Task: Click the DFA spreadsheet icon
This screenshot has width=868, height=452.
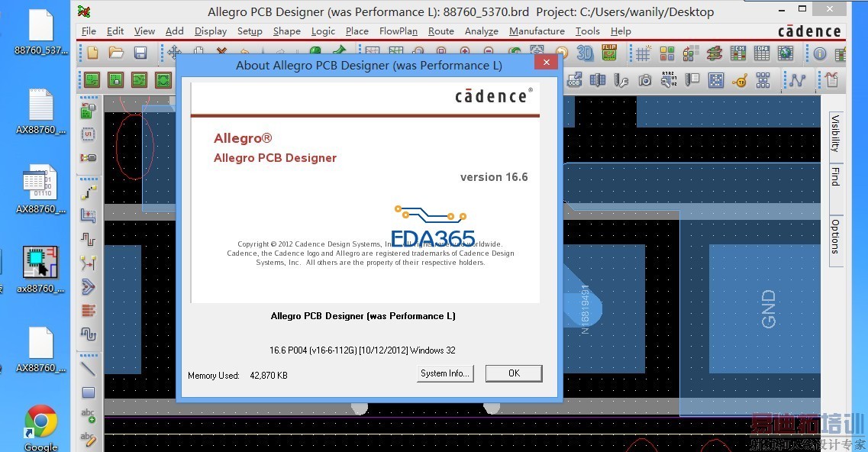Action: 762,53
